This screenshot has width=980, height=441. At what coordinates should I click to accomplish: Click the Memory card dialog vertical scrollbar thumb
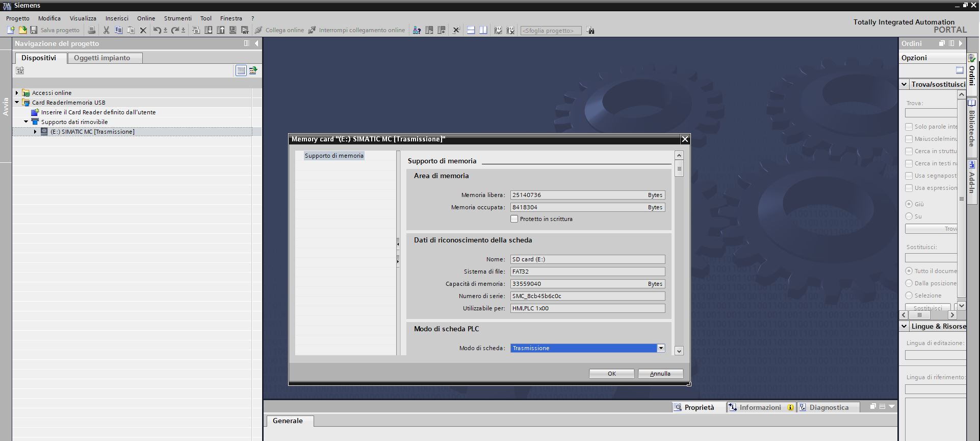pos(679,168)
